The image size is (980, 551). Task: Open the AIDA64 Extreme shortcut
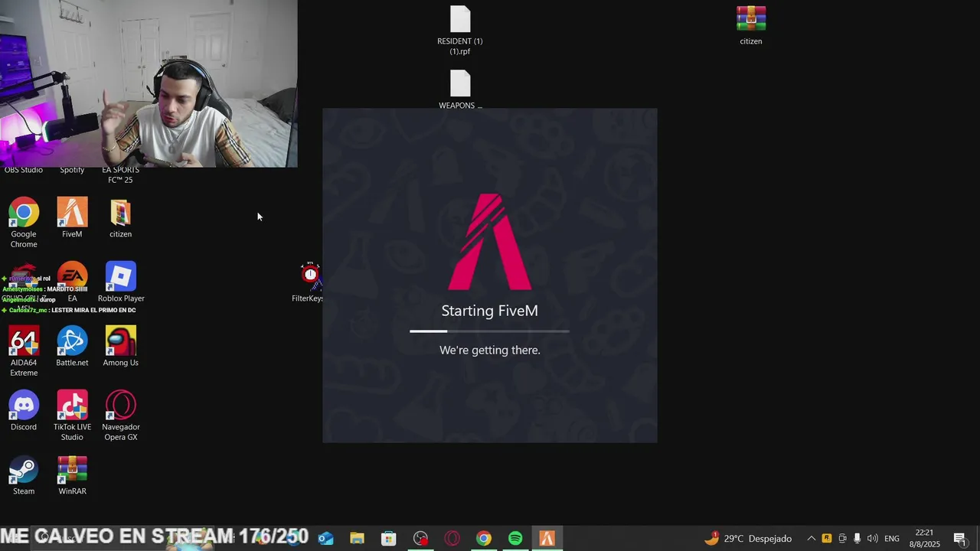24,351
